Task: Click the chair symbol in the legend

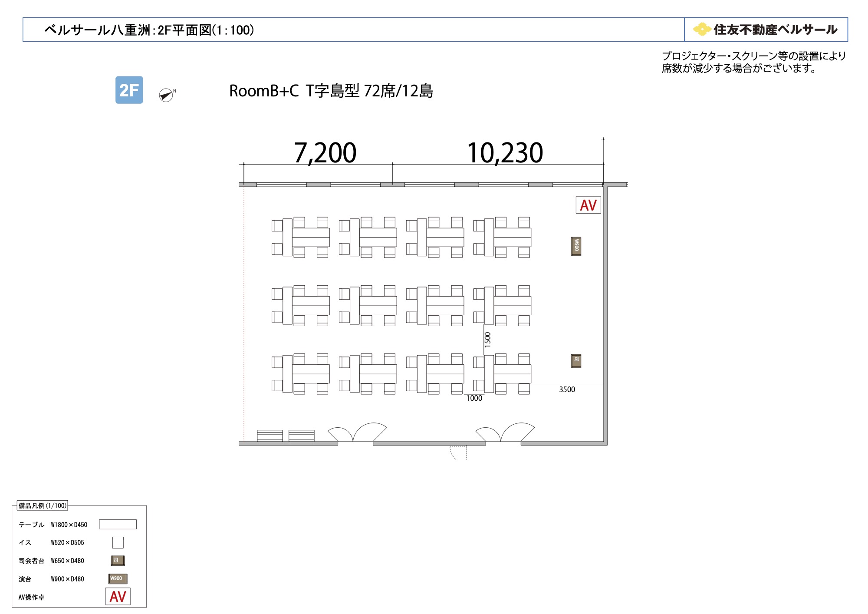Action: point(118,542)
